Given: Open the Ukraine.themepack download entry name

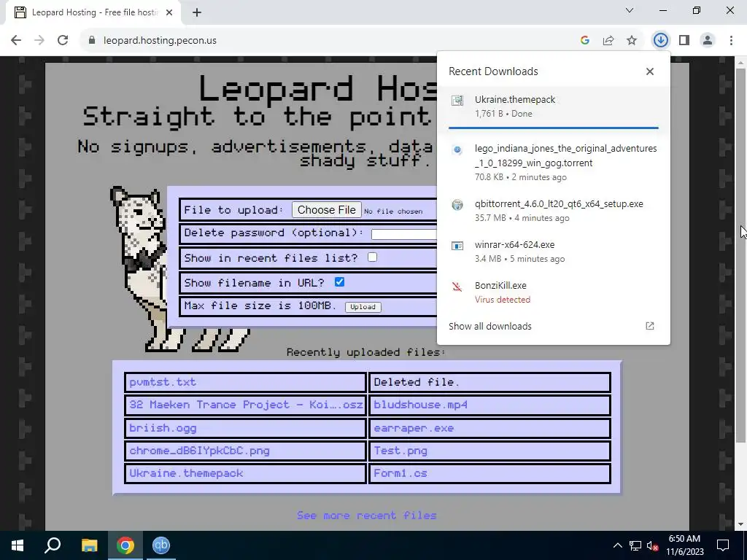Looking at the screenshot, I should 515,99.
